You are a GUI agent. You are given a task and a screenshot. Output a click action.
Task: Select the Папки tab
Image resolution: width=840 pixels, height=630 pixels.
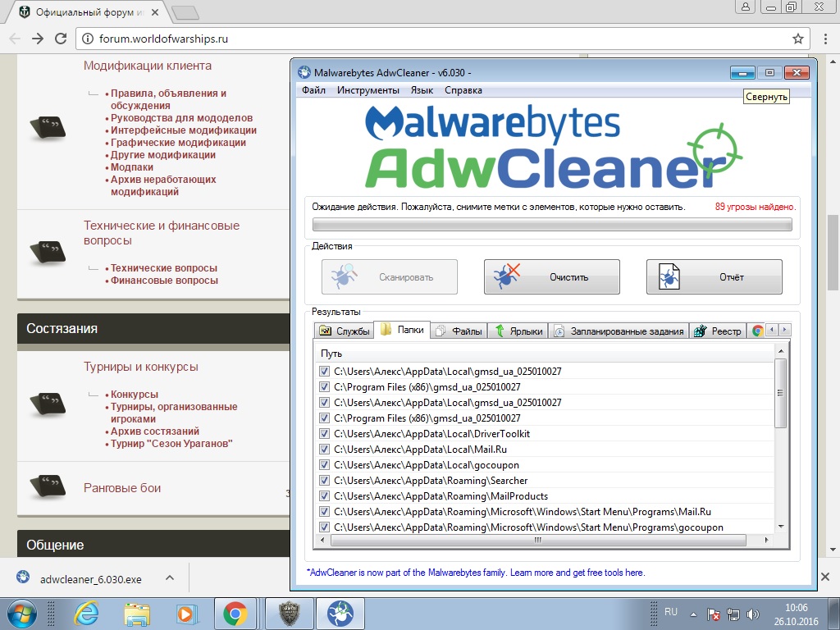point(402,330)
